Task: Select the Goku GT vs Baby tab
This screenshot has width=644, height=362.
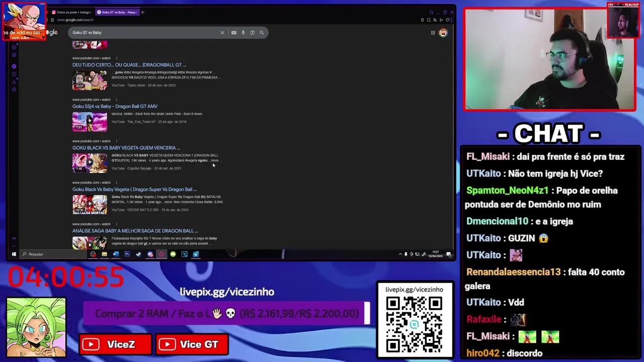Action: (x=116, y=12)
